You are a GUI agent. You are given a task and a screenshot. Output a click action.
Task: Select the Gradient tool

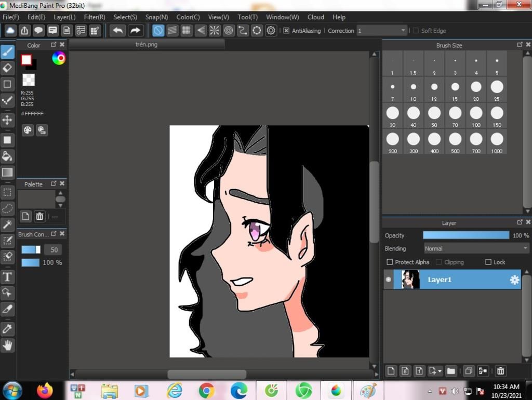7,172
